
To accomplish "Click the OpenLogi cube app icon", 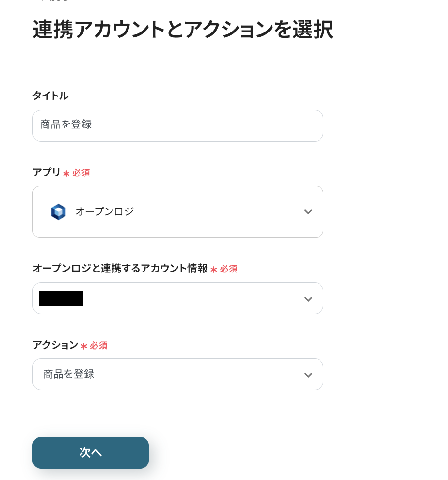I will [58, 212].
